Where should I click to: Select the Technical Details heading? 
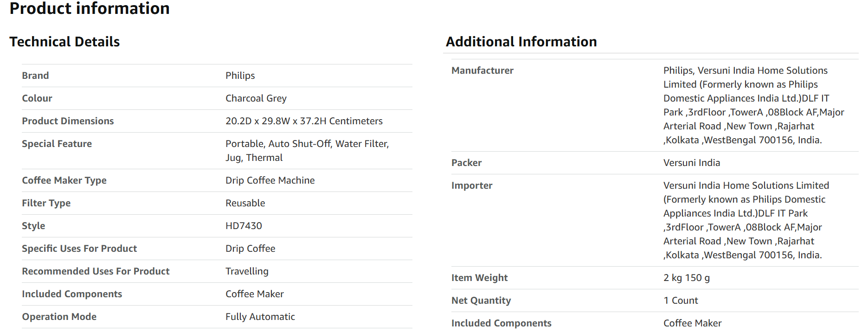point(64,42)
